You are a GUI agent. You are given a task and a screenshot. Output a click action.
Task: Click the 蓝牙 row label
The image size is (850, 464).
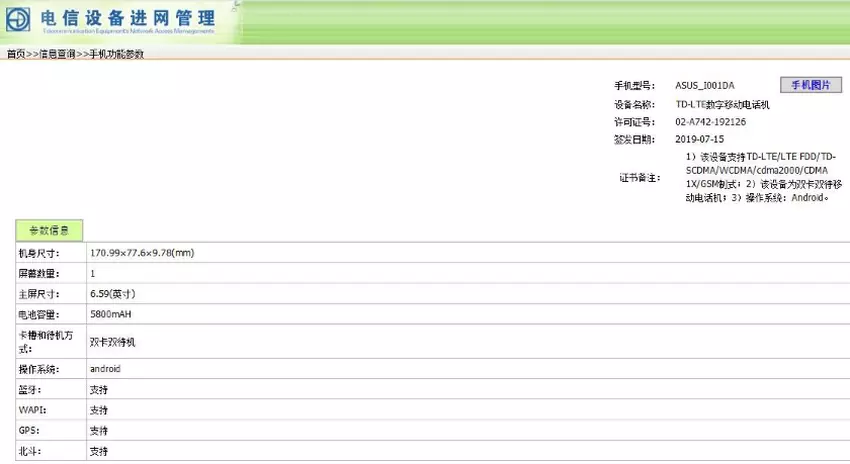[x=30, y=390]
